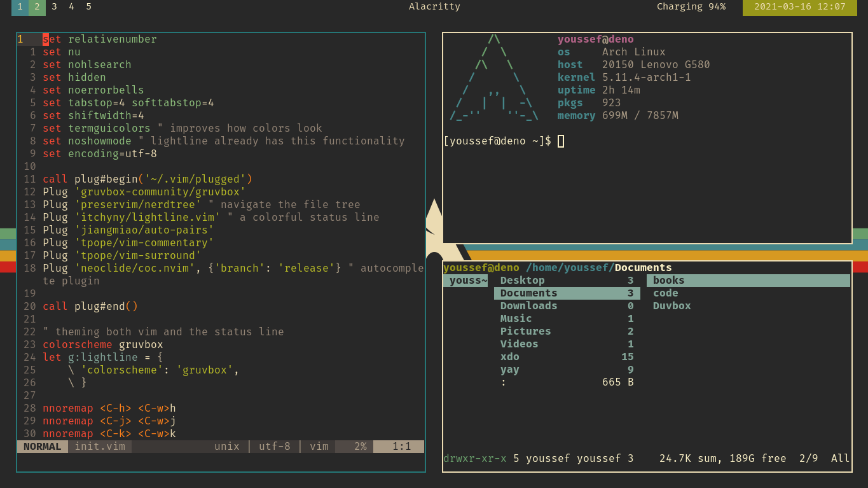The width and height of the screenshot is (868, 488).
Task: Click the 1:1 cursor position segment
Action: [x=399, y=446]
